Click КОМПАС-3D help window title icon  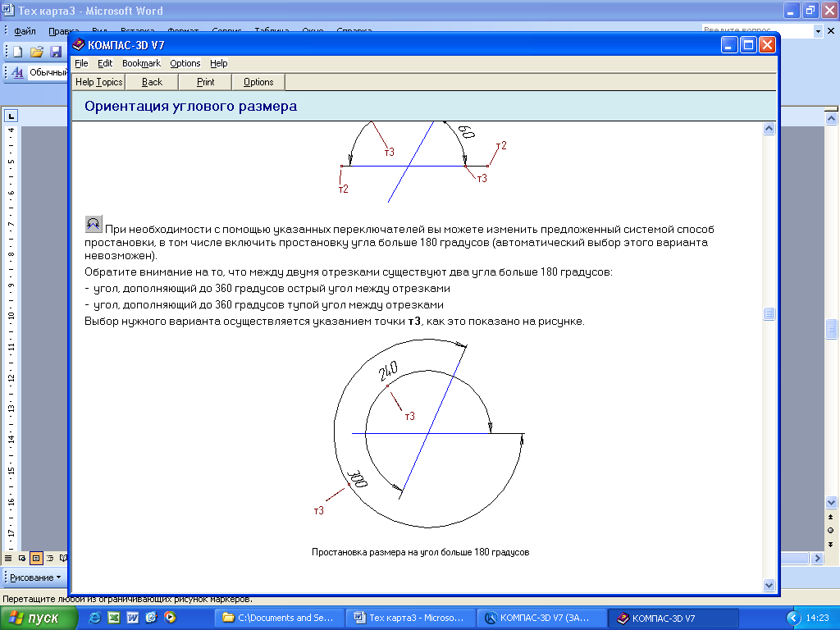[79, 44]
